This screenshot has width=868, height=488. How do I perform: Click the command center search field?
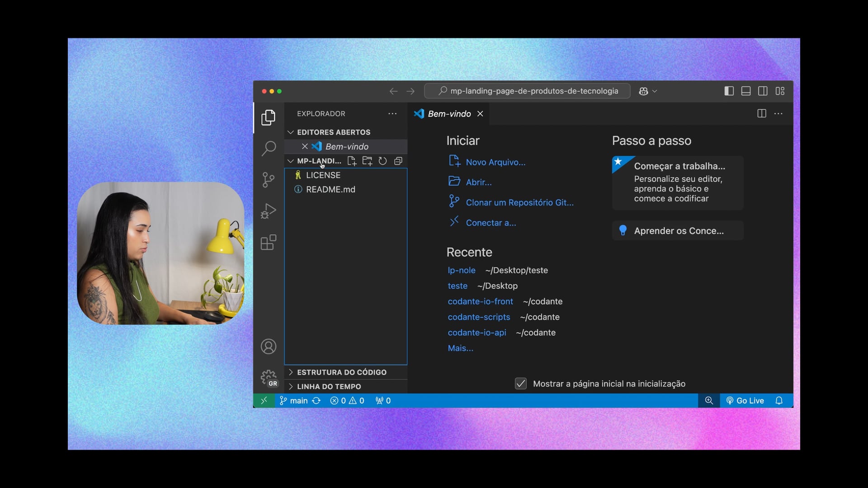tap(527, 91)
